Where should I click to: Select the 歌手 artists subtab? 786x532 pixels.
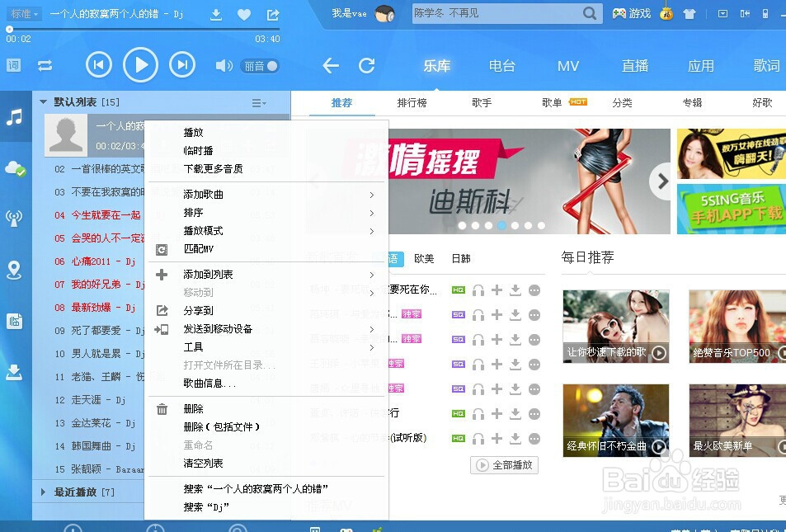click(x=482, y=103)
